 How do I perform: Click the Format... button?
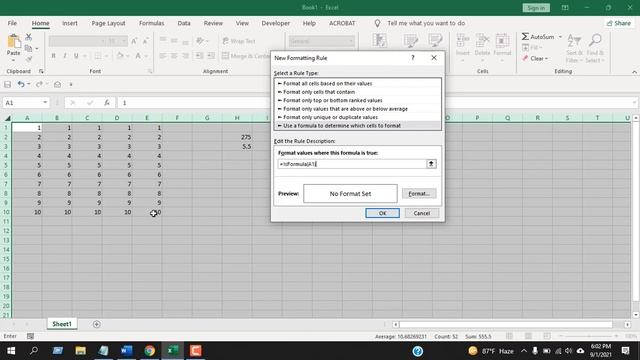419,193
